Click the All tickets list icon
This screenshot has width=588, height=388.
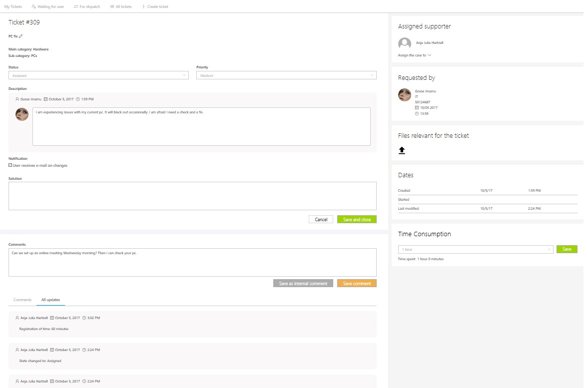tap(111, 6)
